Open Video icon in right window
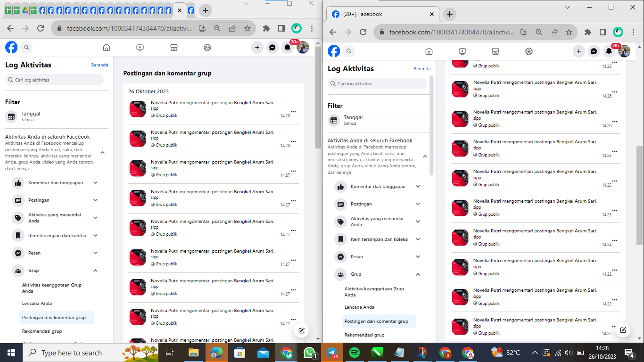The image size is (644, 362). tap(462, 51)
